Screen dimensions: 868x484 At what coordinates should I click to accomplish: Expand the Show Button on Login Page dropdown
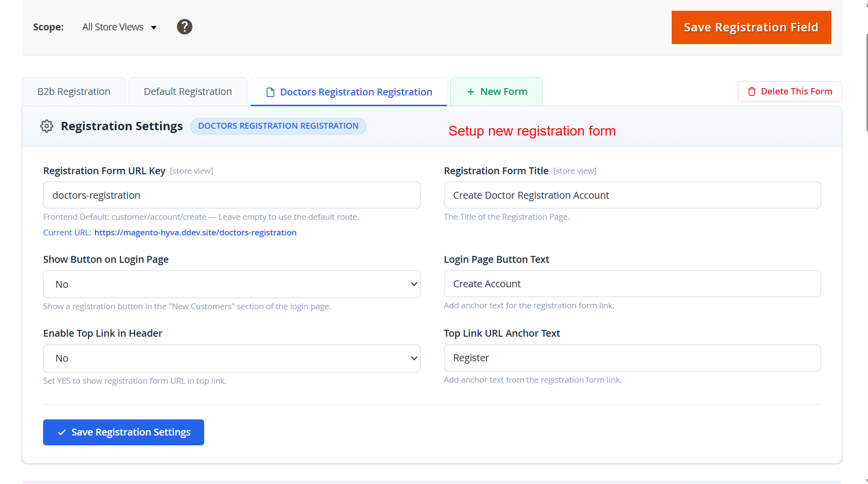pos(232,284)
